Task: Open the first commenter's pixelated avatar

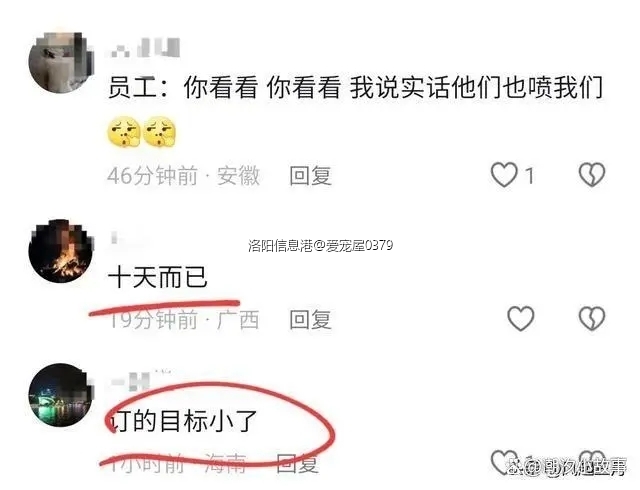Action: point(61,62)
